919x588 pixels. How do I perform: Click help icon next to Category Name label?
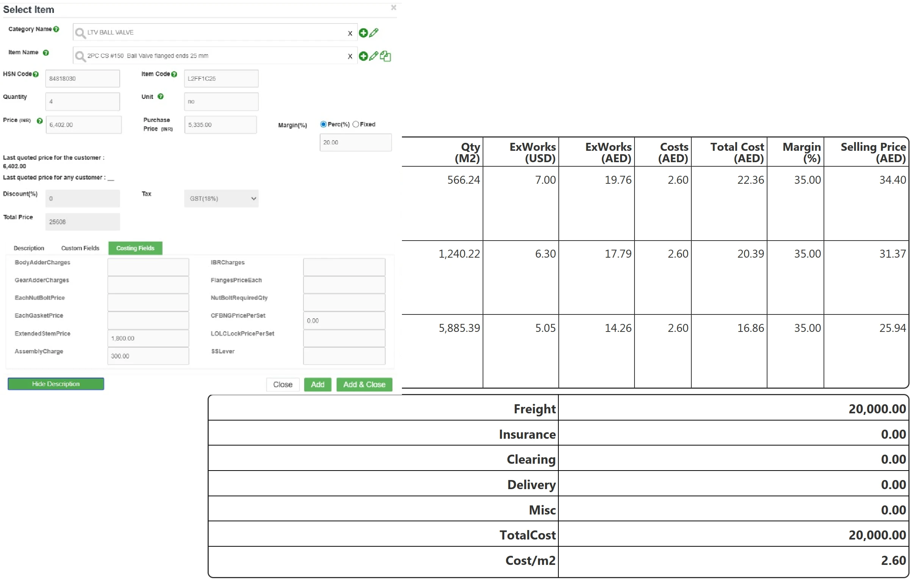(x=56, y=29)
